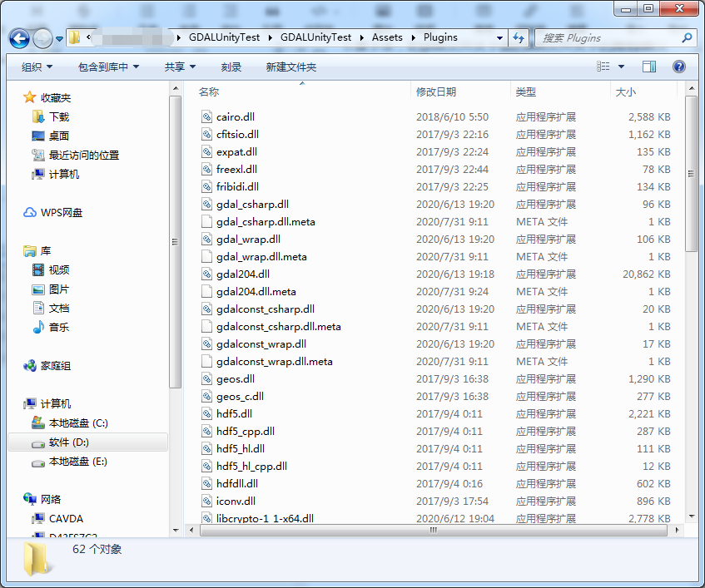Expand the arrow after Assets breadcrumb
The width and height of the screenshot is (705, 588).
click(413, 37)
